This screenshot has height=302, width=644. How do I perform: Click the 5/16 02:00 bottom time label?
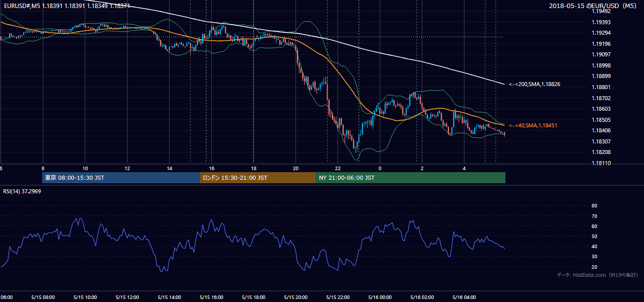point(422,297)
